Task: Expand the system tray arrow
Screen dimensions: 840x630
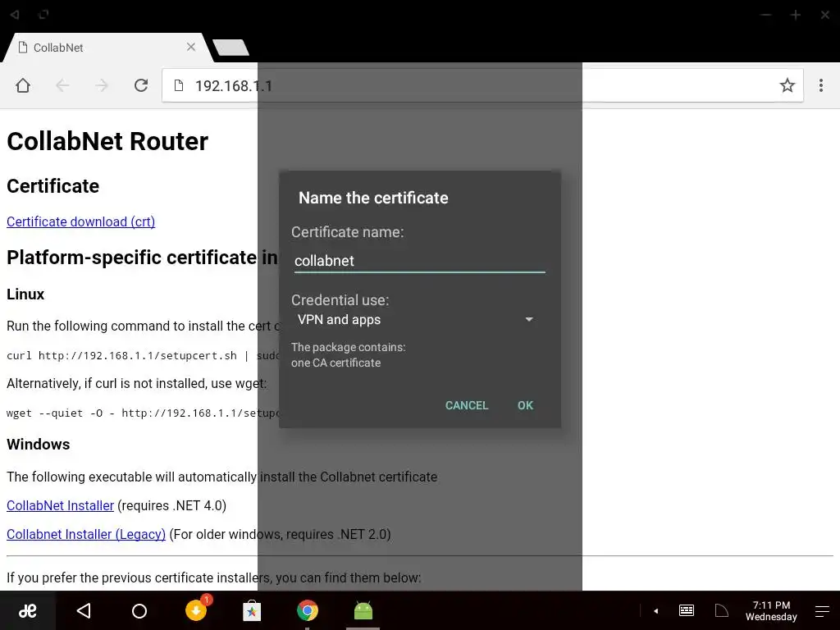Action: pyautogui.click(x=655, y=610)
